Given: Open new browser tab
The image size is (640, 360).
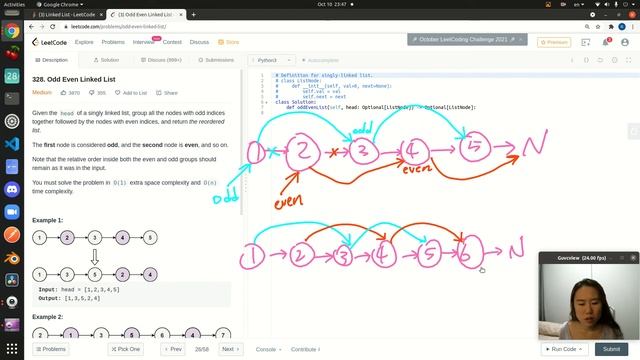Looking at the screenshot, I should (x=193, y=15).
